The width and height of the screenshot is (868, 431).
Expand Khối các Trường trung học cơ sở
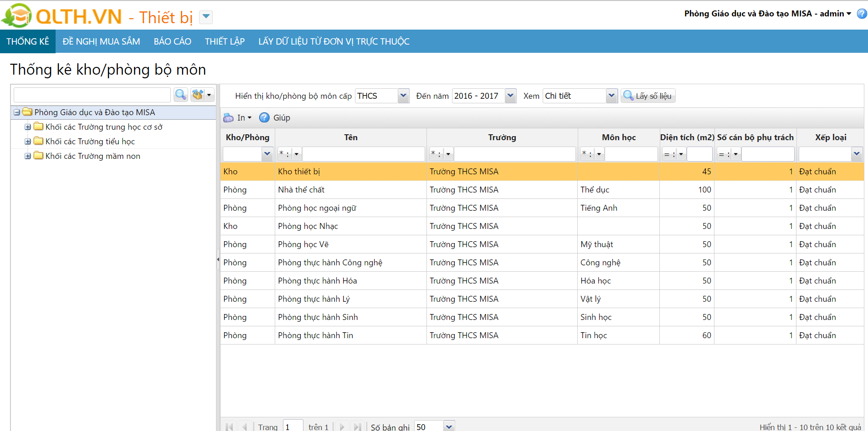pos(28,127)
